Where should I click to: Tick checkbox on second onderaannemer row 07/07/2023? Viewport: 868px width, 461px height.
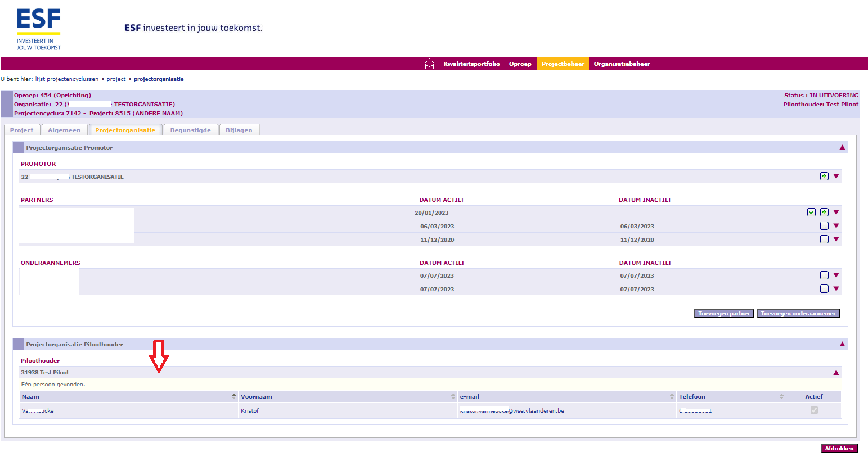coord(824,289)
